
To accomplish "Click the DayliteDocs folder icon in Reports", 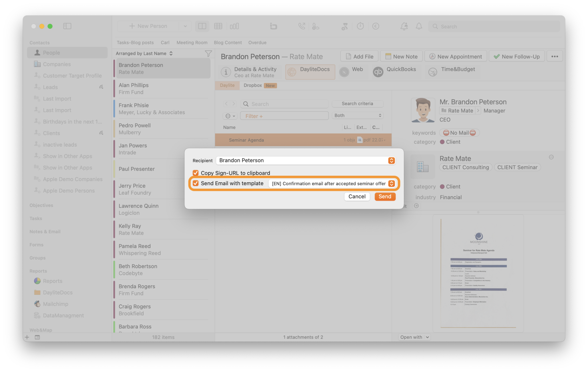I will [37, 292].
